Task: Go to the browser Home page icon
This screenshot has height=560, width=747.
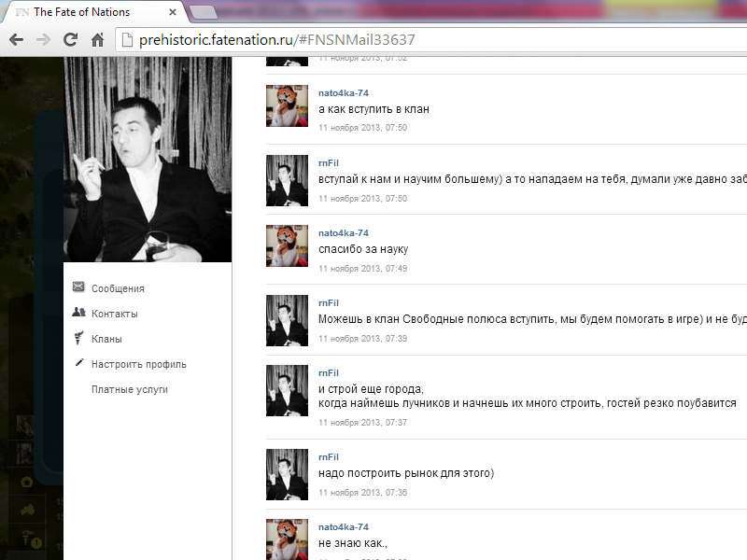Action: 96,40
